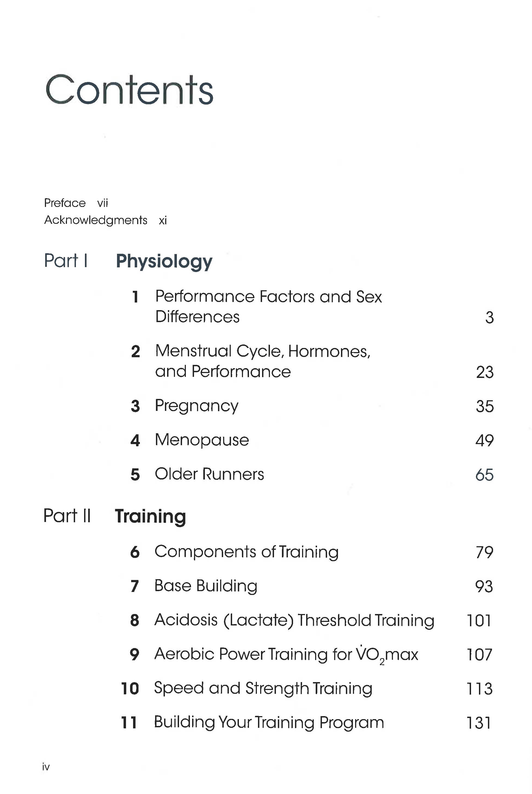Viewport: 532px width, 794px height.
Task: Jump to the Menopause chapter
Action: point(202,440)
